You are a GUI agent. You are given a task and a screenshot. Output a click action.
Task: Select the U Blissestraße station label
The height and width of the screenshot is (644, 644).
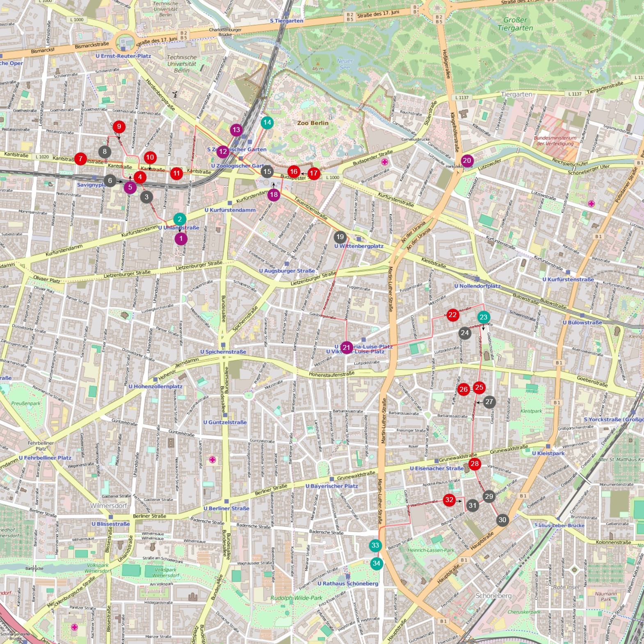coord(111,524)
